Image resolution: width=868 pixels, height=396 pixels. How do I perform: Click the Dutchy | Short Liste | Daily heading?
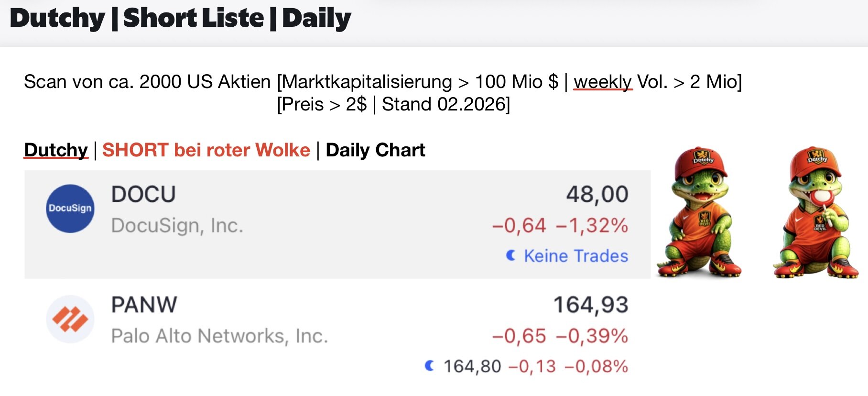point(180,19)
